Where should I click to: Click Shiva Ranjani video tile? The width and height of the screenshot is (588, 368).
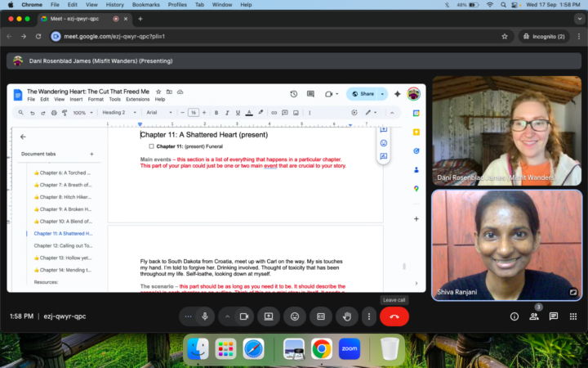pos(506,245)
